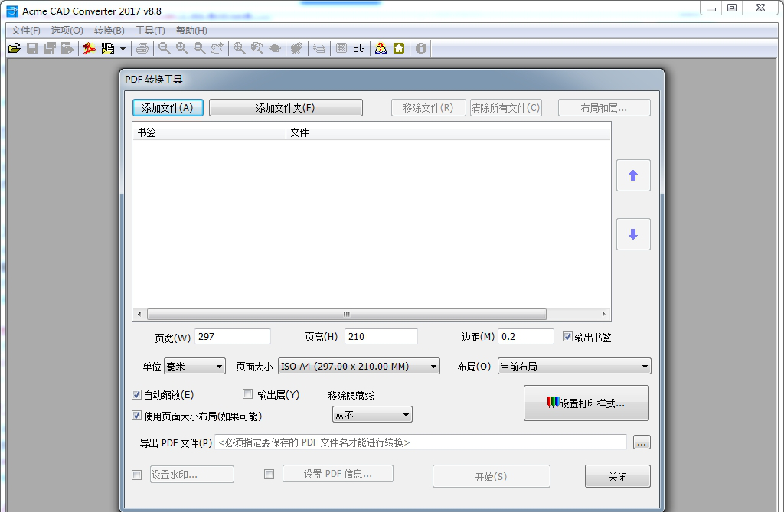This screenshot has width=784, height=532.
Task: Toggle 使用页面大小布局(如果可能) checkbox
Action: point(136,416)
